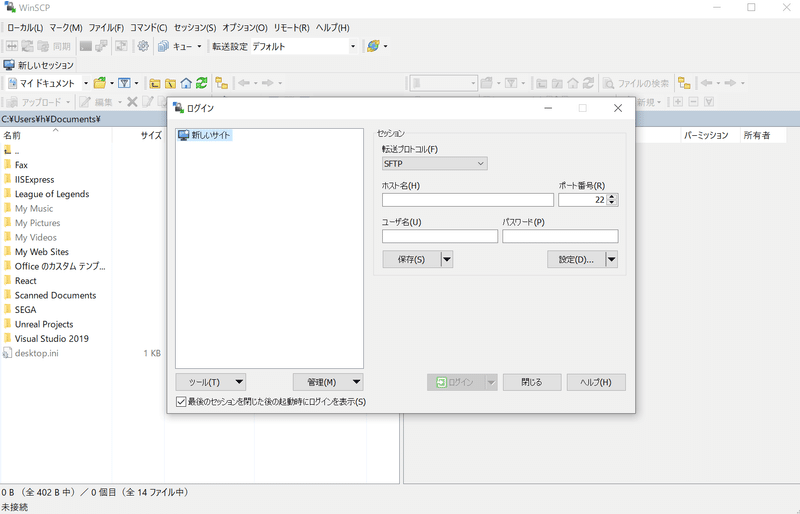Open the ファイル(F) menu

(x=106, y=28)
